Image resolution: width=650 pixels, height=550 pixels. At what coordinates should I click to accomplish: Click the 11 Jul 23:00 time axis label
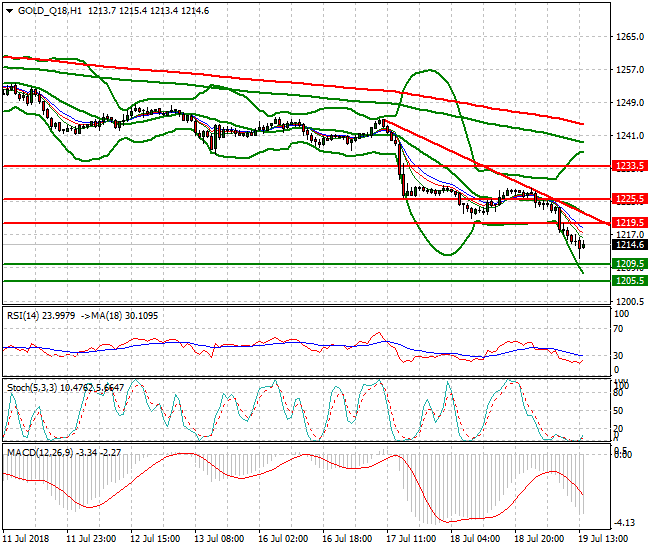91,539
